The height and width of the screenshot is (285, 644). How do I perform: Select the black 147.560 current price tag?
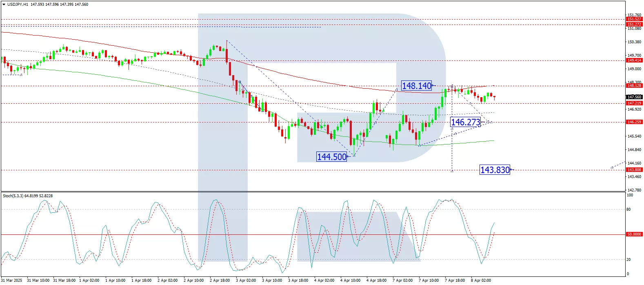pyautogui.click(x=634, y=97)
